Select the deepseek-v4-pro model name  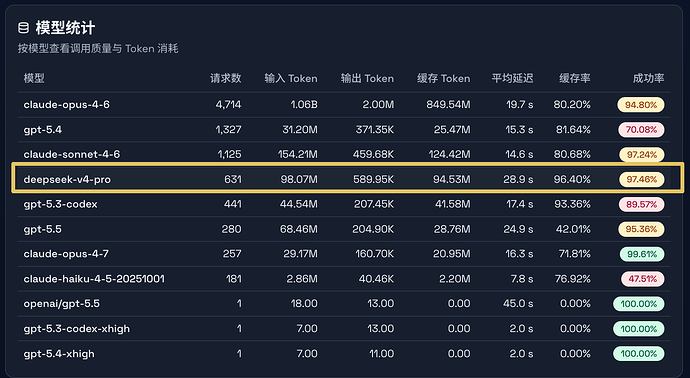pyautogui.click(x=67, y=180)
